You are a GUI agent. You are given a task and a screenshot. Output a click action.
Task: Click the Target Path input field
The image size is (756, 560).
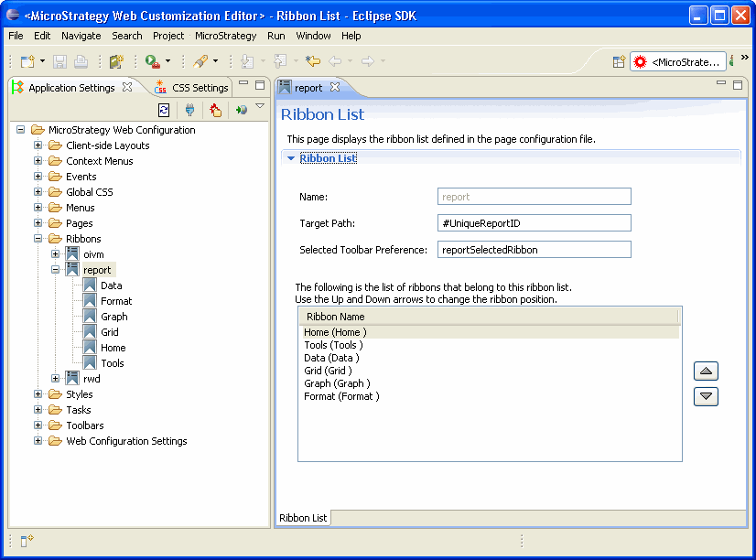(535, 223)
